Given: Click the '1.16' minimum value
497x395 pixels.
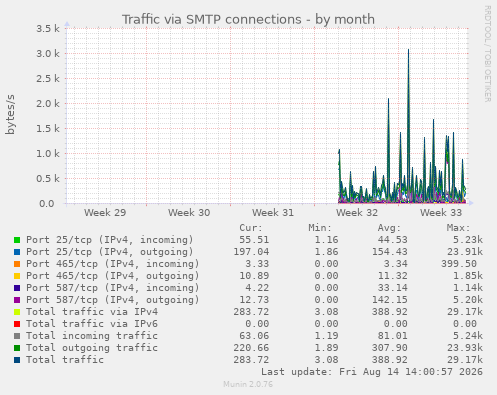Looking at the screenshot, I should pyautogui.click(x=326, y=240).
